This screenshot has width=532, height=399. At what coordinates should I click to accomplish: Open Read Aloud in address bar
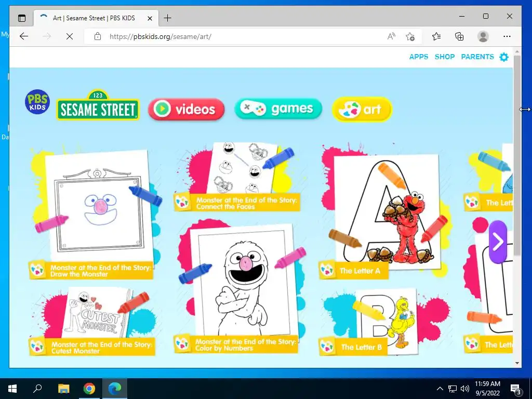point(391,36)
